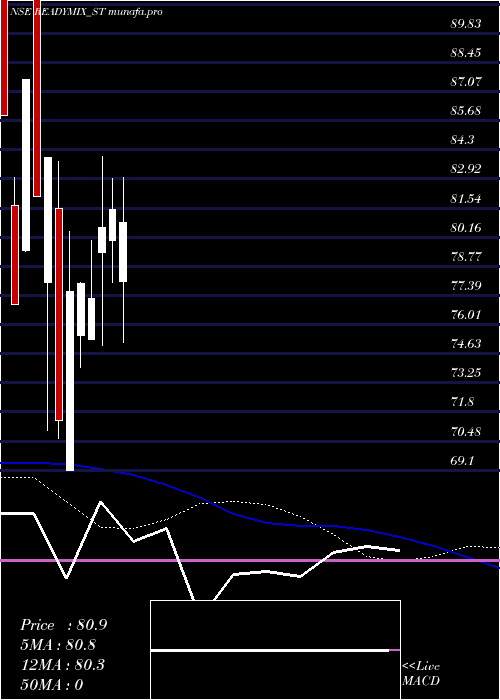The height and width of the screenshot is (700, 500).
Task: Click the 82.92 price axis label
Action: (x=466, y=169)
